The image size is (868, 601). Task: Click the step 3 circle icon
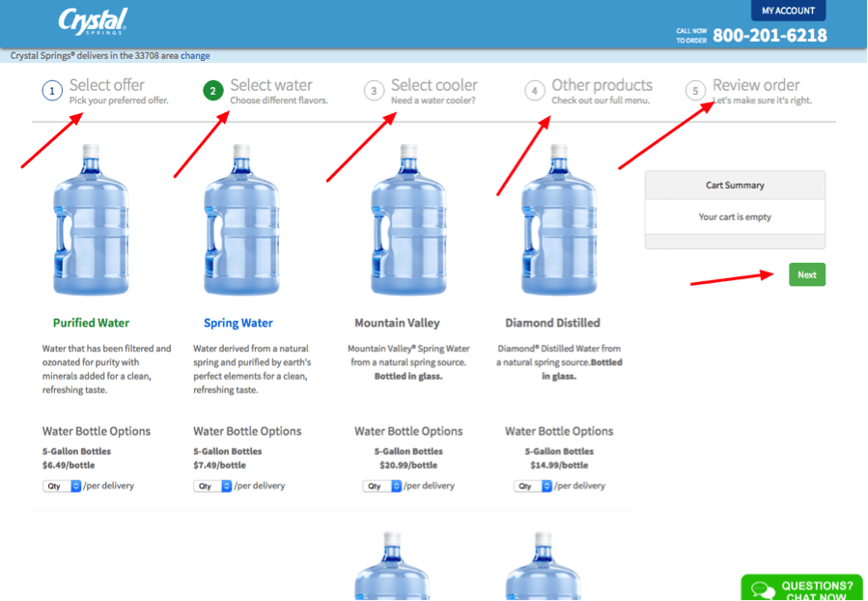[x=374, y=91]
